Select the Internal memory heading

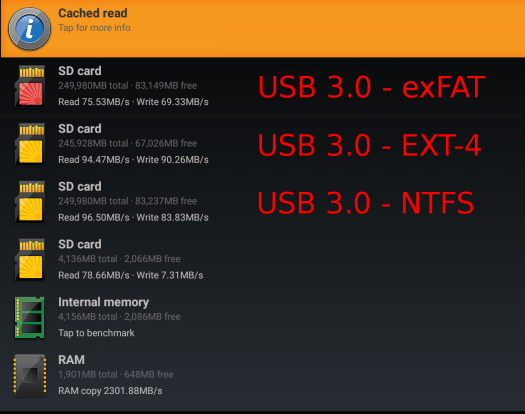(103, 302)
